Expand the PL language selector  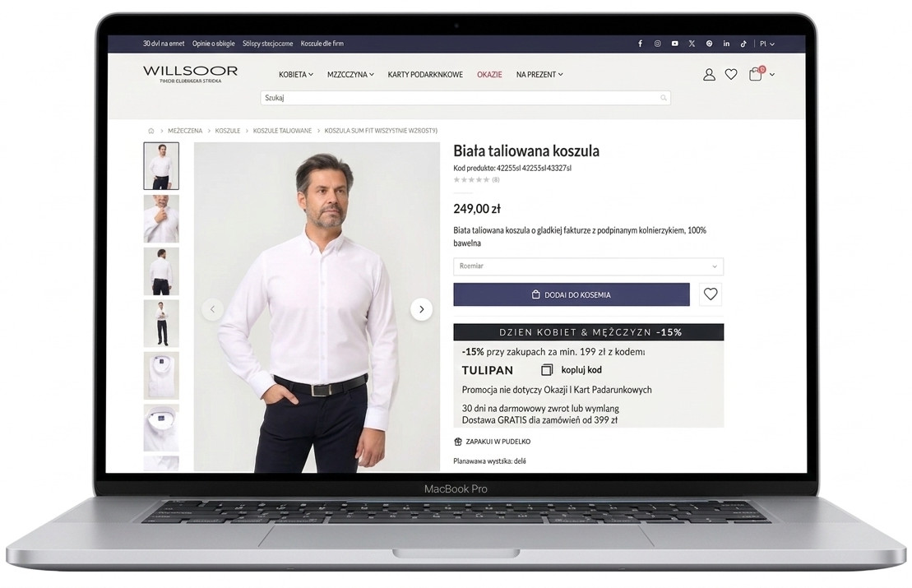click(x=766, y=44)
